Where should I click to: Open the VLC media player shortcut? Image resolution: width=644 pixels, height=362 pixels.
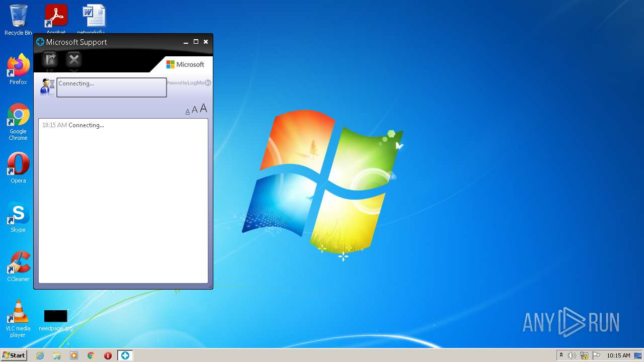(x=18, y=319)
